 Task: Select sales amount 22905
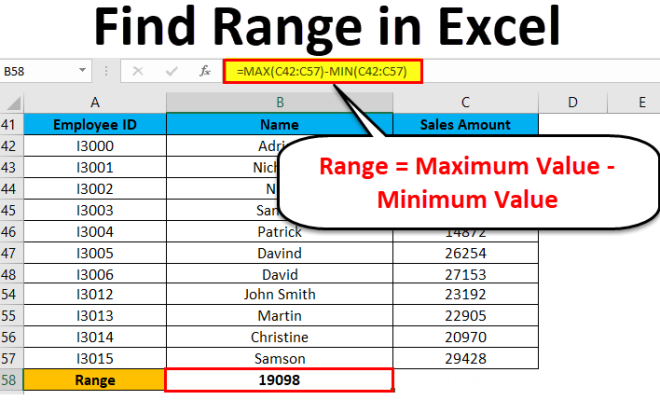[466, 315]
